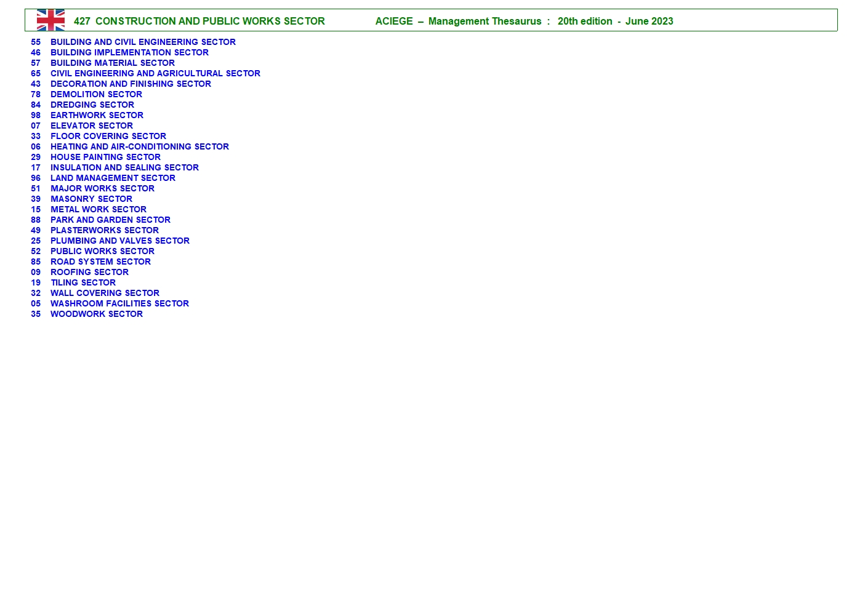The width and height of the screenshot is (868, 603).
Task: Go to DECORATION AND FINISHING SECTOR
Action: coord(131,84)
